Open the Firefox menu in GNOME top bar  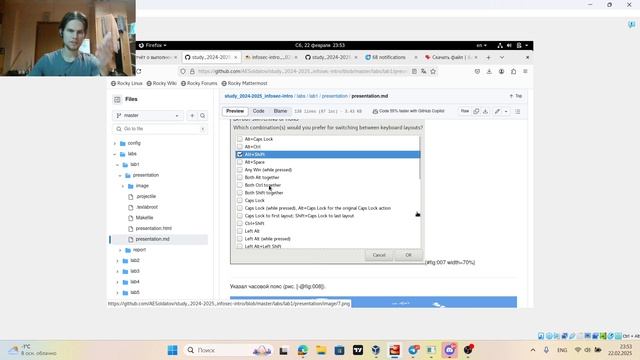click(153, 45)
